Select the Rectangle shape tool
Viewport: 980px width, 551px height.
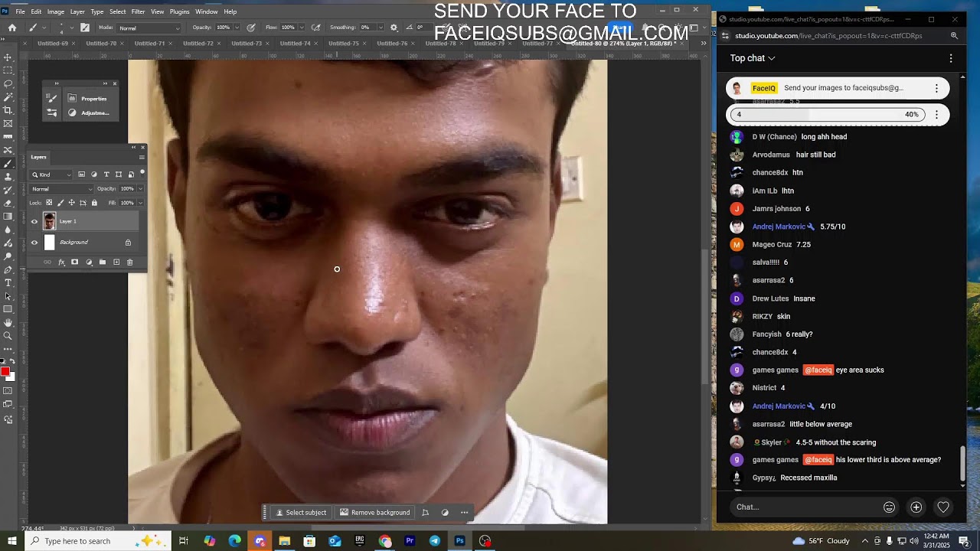pyautogui.click(x=8, y=309)
